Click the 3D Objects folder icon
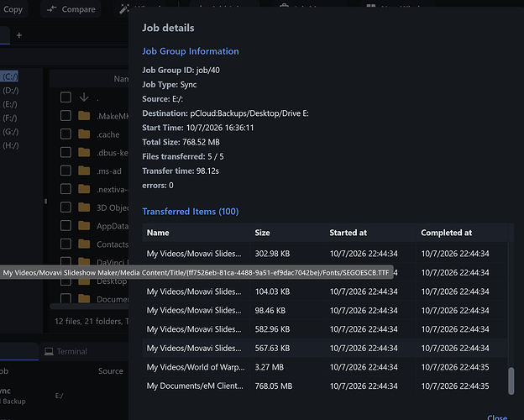 click(84, 207)
